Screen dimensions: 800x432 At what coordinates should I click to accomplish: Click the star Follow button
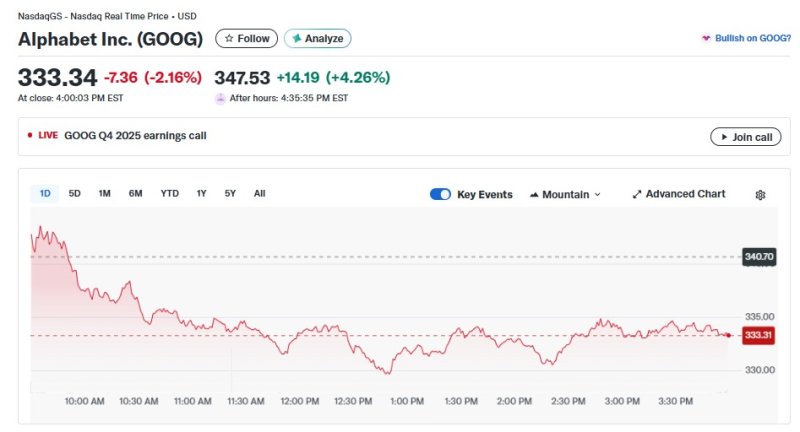pyautogui.click(x=247, y=38)
